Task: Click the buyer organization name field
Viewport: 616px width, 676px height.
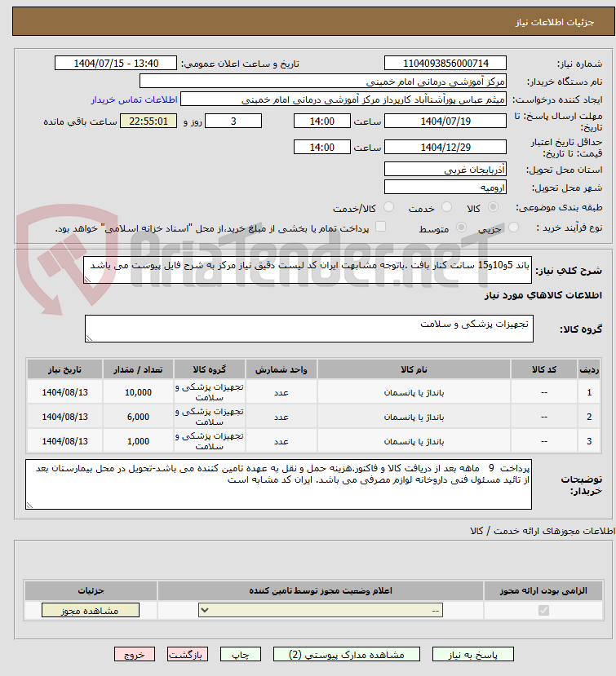Action: coord(322,81)
